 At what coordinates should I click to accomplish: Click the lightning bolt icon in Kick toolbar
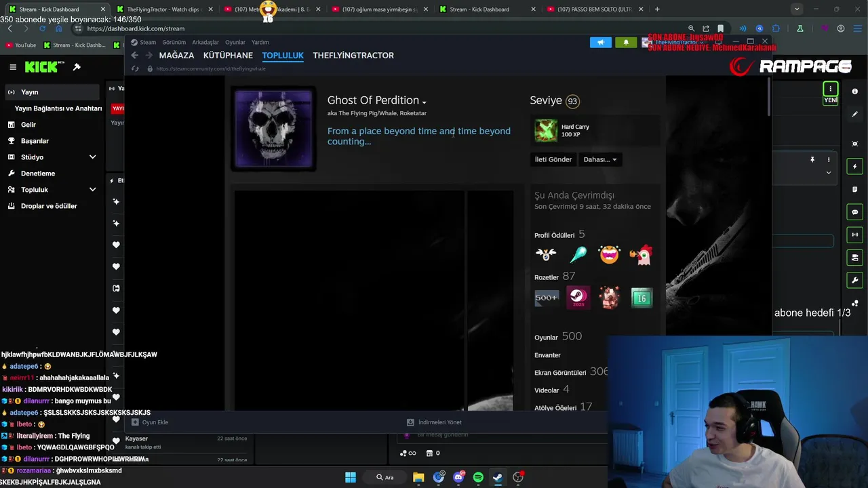tap(854, 167)
